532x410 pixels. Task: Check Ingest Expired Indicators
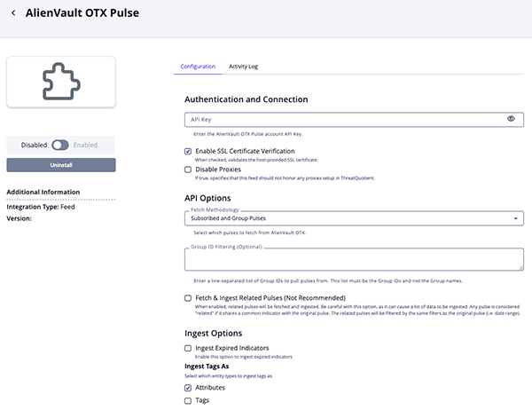click(x=188, y=348)
